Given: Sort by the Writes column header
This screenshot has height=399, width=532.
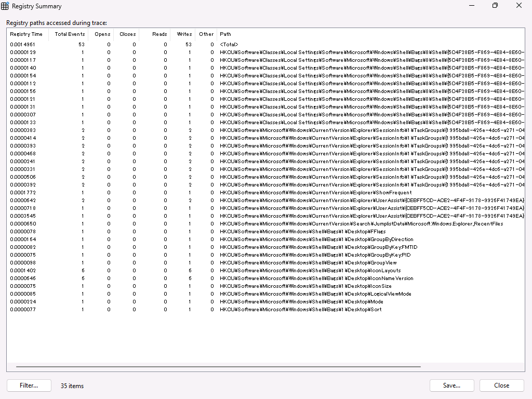Looking at the screenshot, I should pos(184,34).
